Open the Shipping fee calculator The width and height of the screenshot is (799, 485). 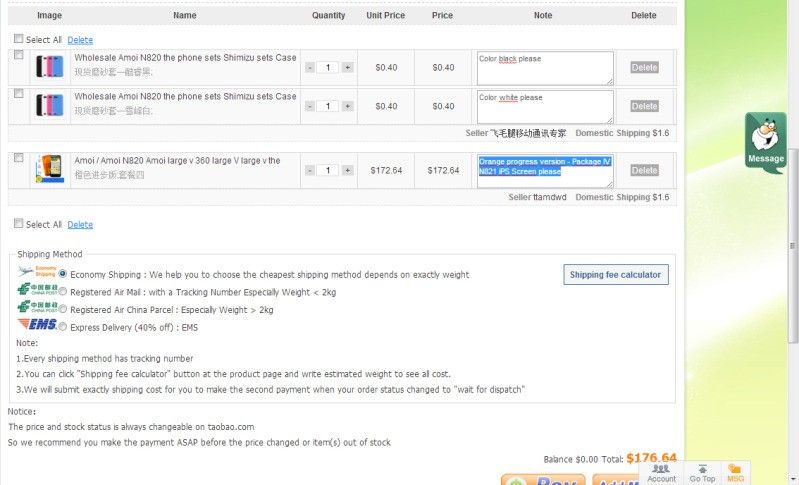coord(616,275)
